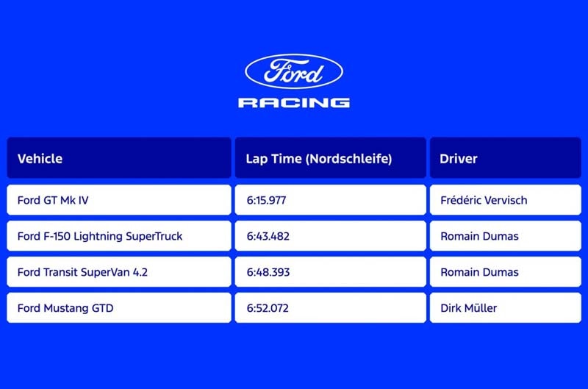The image size is (588, 389).
Task: Click driver name Frédéric Vervisch
Action: click(x=484, y=200)
